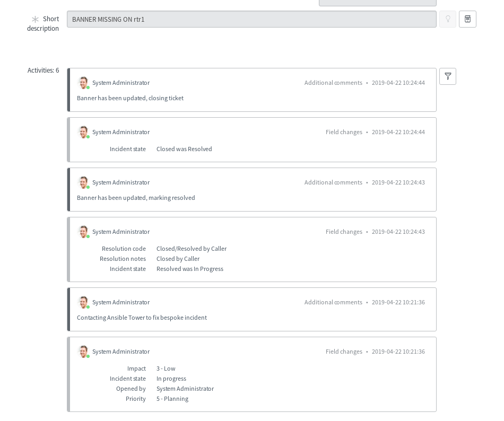The width and height of the screenshot is (504, 421).
Task: Click 'Resolved was In Progress' state change
Action: 189,269
